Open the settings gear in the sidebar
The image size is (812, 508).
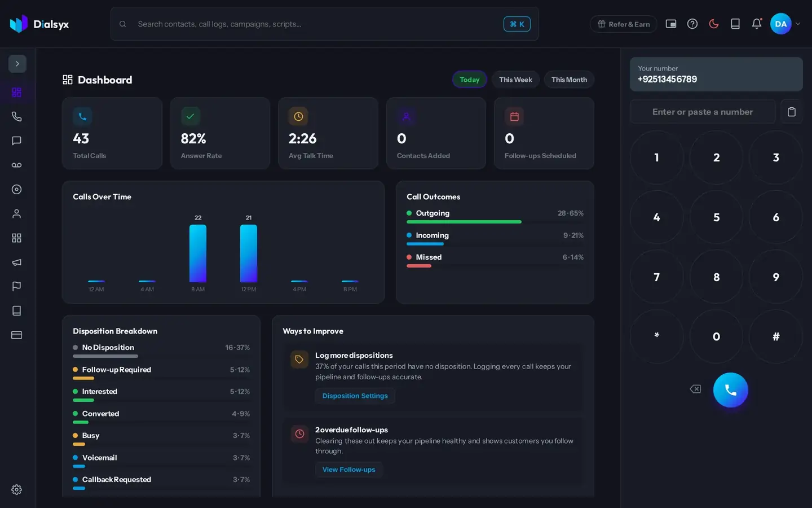click(x=17, y=489)
